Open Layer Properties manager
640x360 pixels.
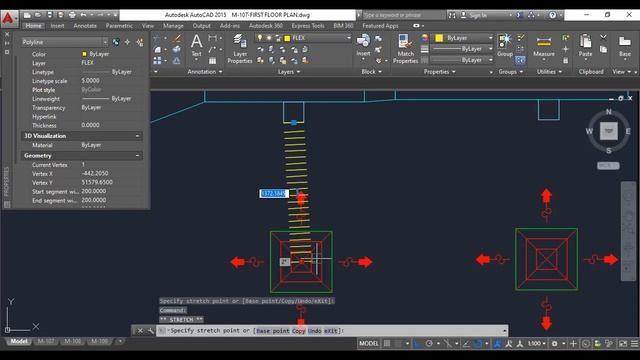(x=240, y=49)
